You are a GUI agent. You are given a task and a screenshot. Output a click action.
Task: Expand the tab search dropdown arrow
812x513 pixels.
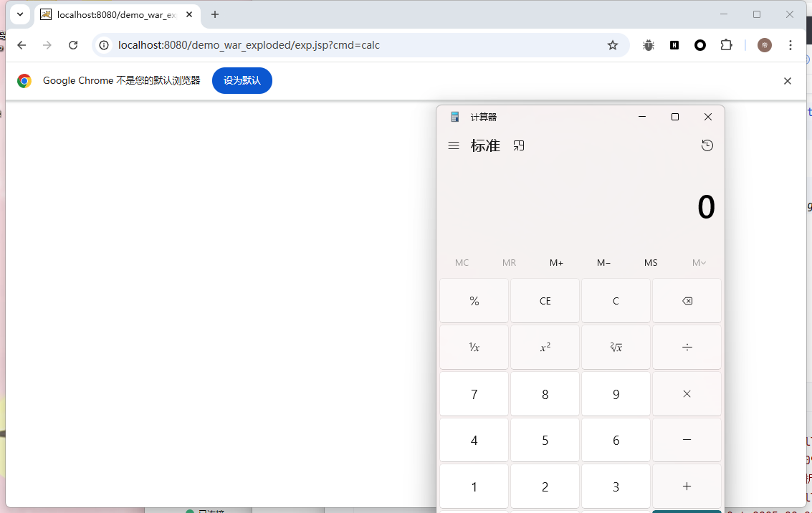coord(20,14)
